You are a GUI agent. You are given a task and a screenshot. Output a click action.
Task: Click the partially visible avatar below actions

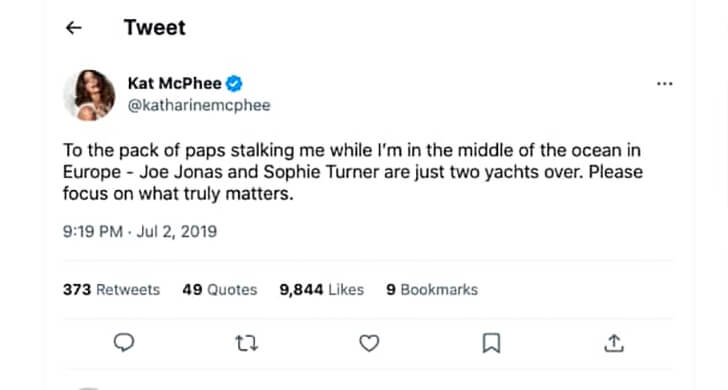tap(88, 387)
